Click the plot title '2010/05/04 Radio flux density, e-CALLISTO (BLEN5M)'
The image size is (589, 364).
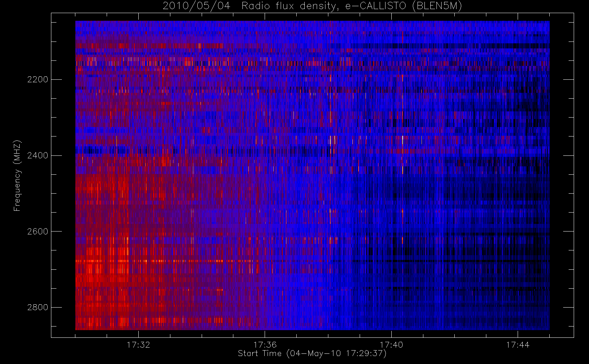tap(312, 6)
